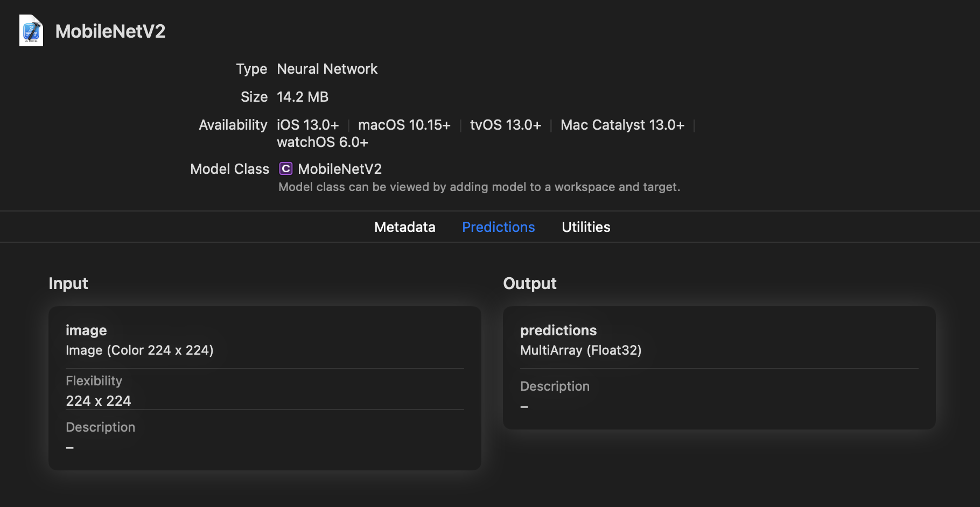The height and width of the screenshot is (507, 980).
Task: Click the Description label in the Output card
Action: click(x=555, y=386)
